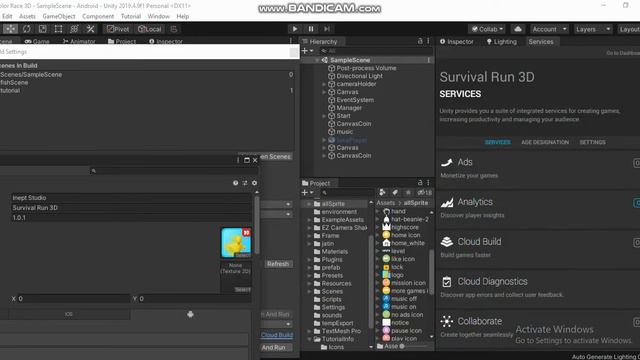The image size is (640, 360).
Task: Click the favorites star icon in Project
Action: (408, 193)
